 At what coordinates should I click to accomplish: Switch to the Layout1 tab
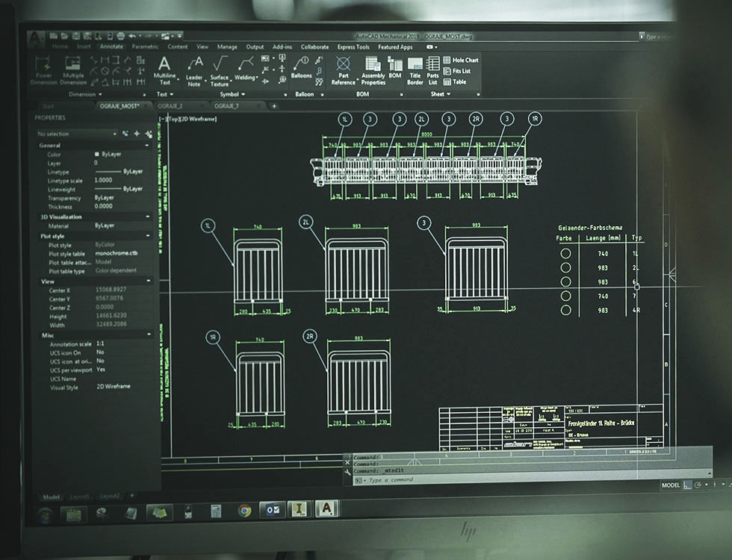79,497
